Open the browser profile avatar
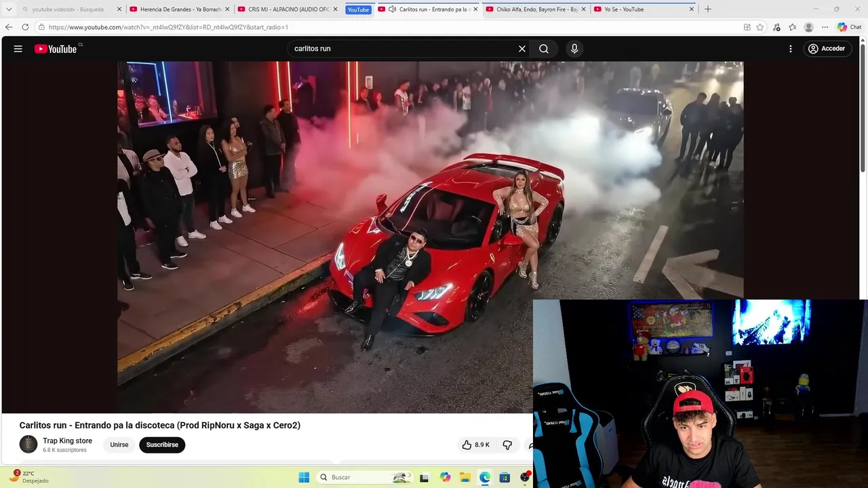868x488 pixels. click(x=808, y=27)
